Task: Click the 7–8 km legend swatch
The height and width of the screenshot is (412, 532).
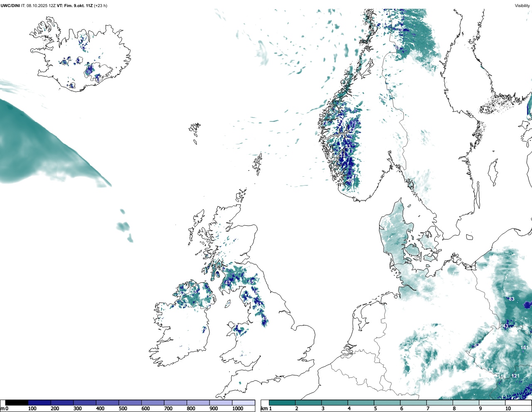Action: (439, 403)
